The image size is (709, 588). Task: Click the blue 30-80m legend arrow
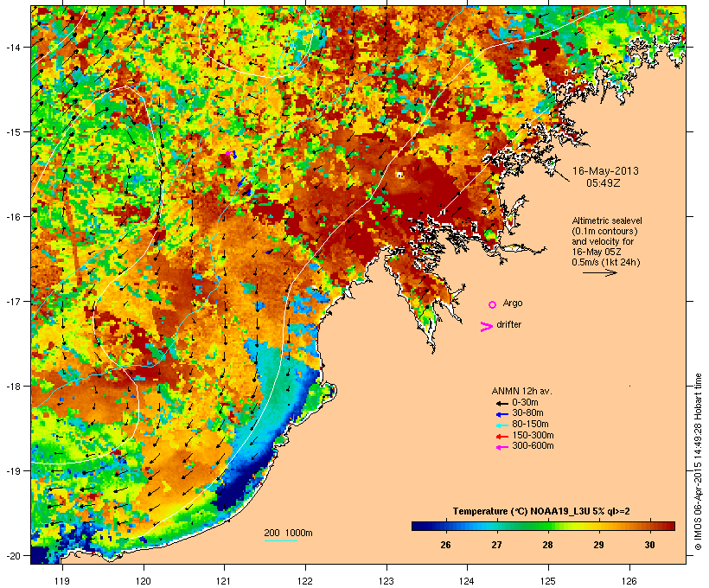[501, 414]
